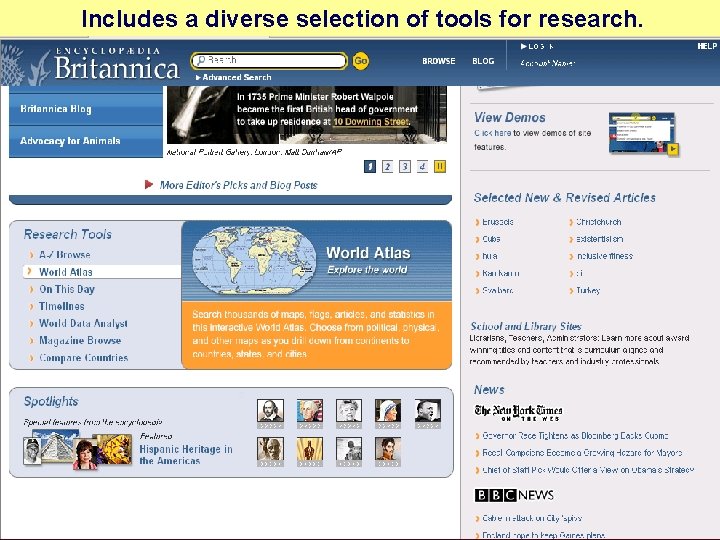Open the inclusive fitness article link
720x540 pixels.
604,256
